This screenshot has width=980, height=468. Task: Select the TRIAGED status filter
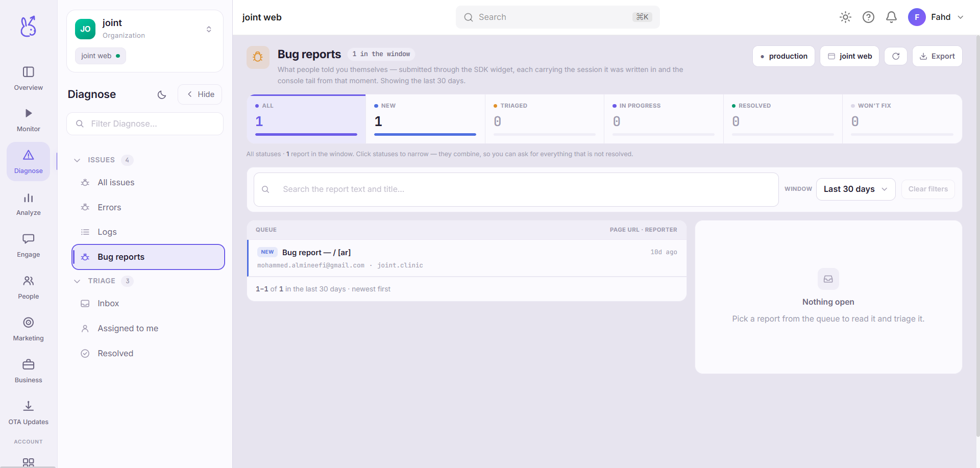[545, 119]
